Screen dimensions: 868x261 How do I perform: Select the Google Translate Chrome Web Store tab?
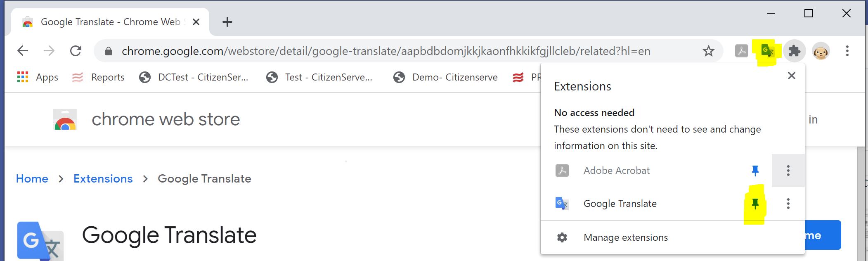point(110,22)
